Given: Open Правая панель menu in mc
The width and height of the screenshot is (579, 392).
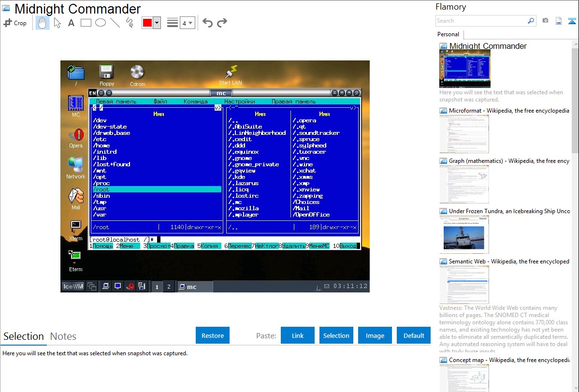Looking at the screenshot, I should (x=293, y=102).
